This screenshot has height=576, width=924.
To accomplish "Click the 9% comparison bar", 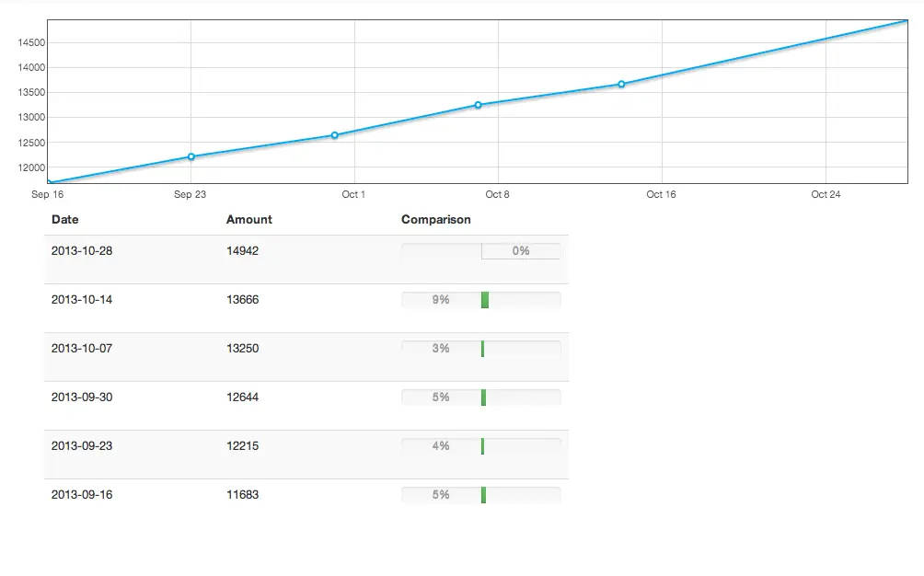I will click(480, 299).
